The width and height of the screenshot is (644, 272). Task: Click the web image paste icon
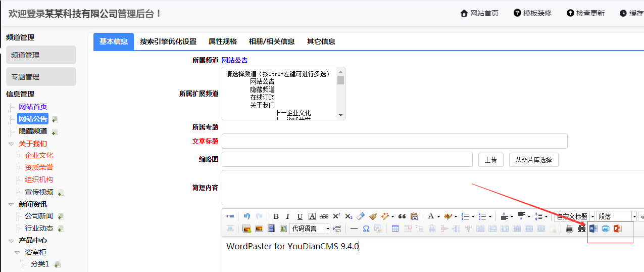(605, 229)
